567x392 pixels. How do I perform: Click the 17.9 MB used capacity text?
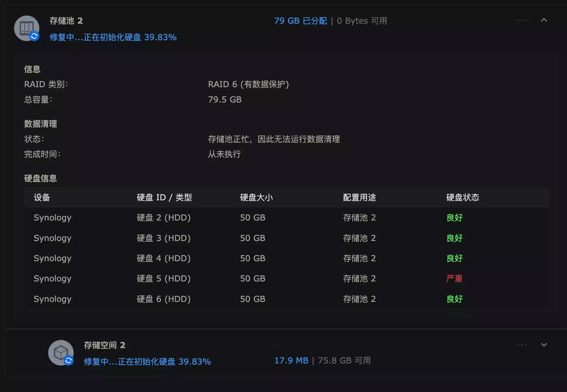(x=291, y=361)
